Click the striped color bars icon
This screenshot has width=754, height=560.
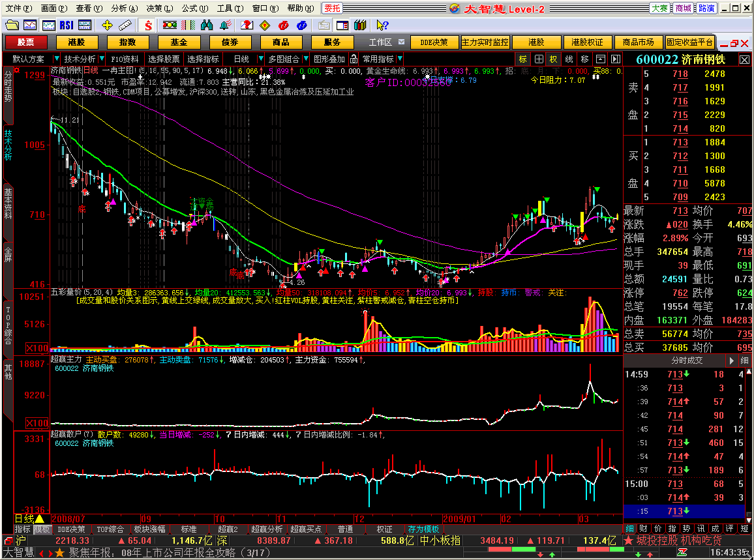pyautogui.click(x=188, y=25)
